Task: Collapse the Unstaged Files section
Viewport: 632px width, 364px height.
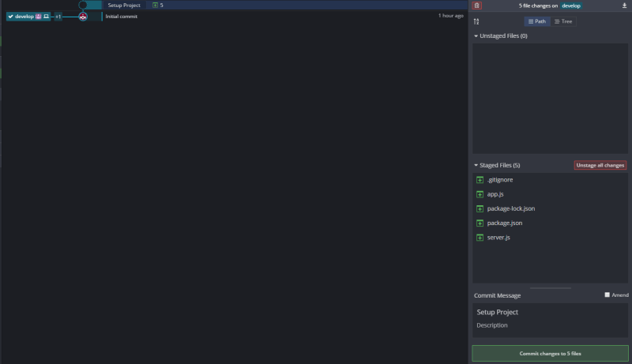Action: coord(476,36)
